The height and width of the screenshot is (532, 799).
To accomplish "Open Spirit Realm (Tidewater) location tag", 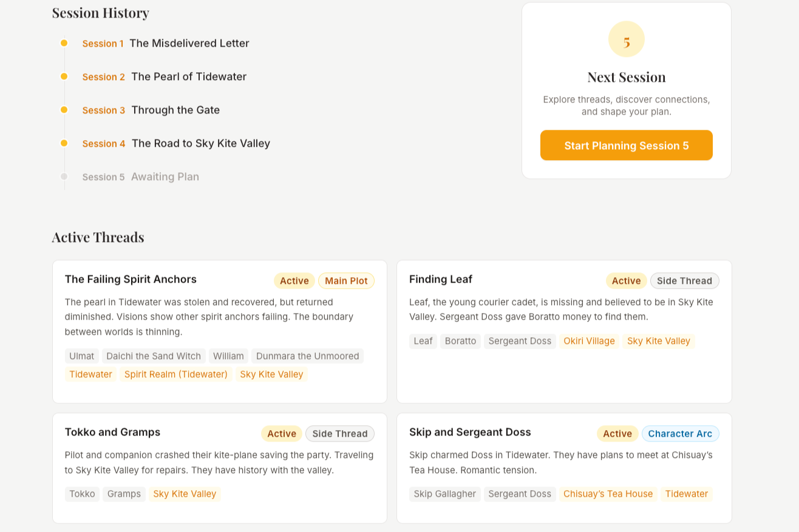I will pos(175,374).
